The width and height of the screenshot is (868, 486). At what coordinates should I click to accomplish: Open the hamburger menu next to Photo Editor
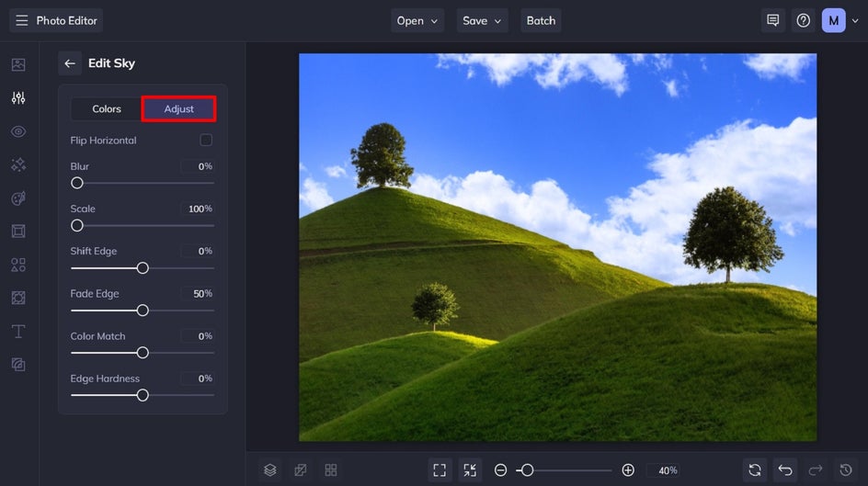(x=21, y=20)
